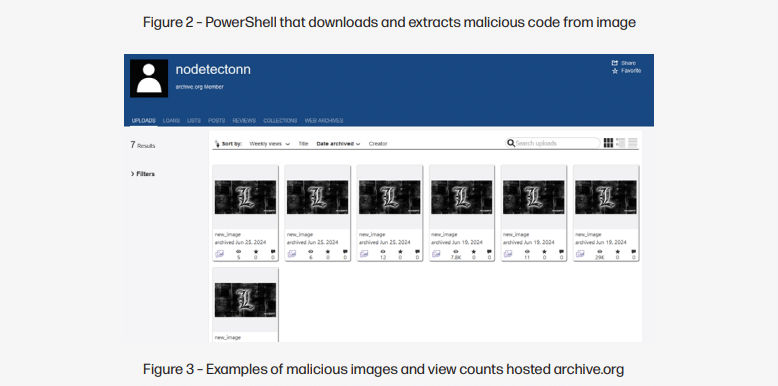Sort uploads by Title
The image size is (778, 386).
pyautogui.click(x=303, y=144)
